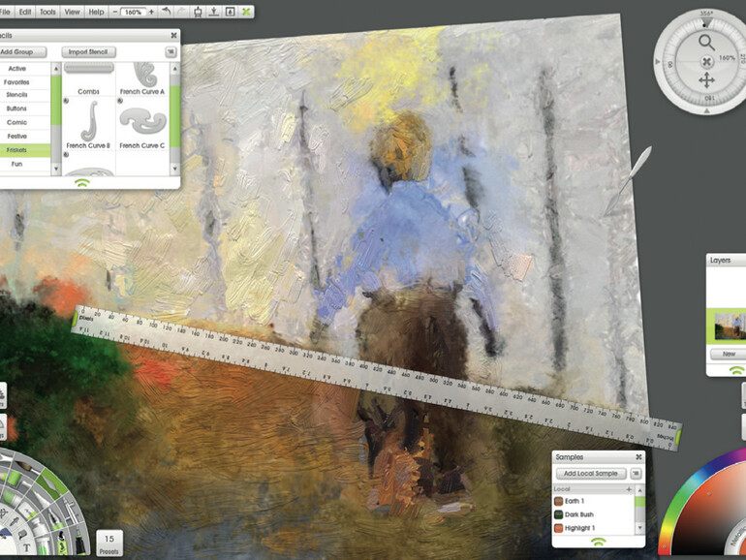Click stencil grid scrollbar down arrow
This screenshot has height=560, width=746.
click(x=174, y=169)
